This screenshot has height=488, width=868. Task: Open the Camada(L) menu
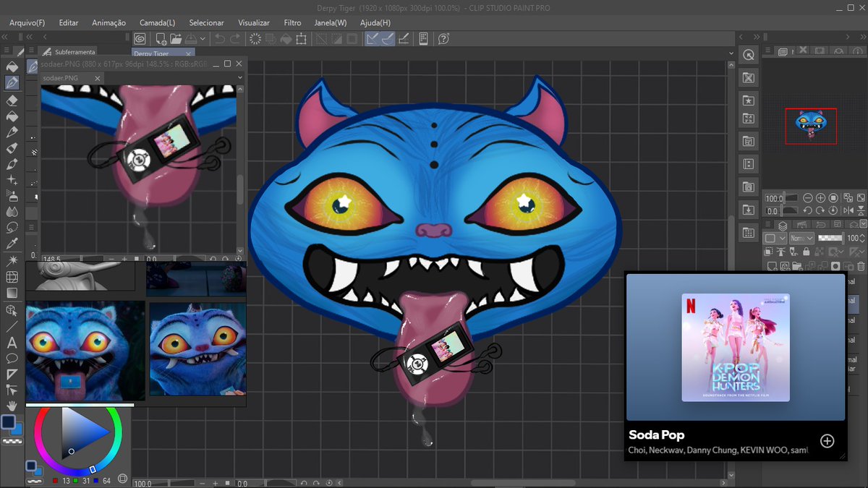(x=157, y=22)
